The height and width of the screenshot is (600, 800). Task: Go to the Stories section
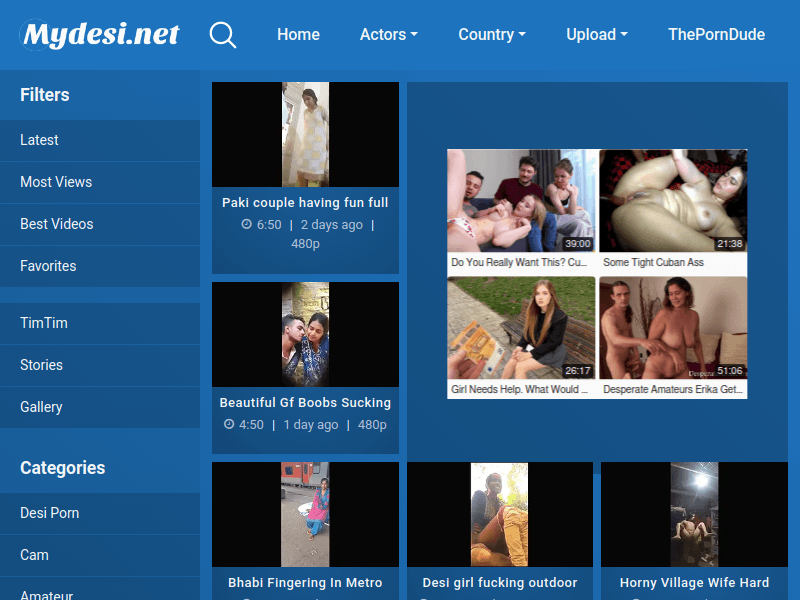(41, 365)
